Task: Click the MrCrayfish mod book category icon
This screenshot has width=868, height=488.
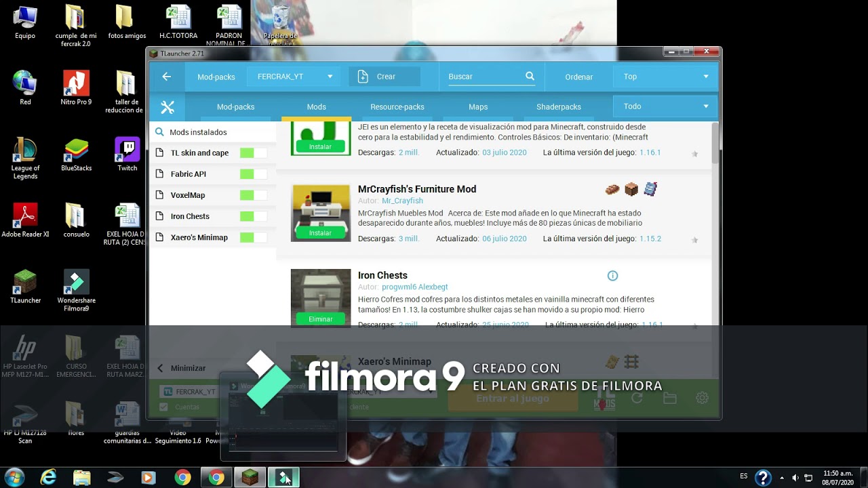Action: (650, 189)
